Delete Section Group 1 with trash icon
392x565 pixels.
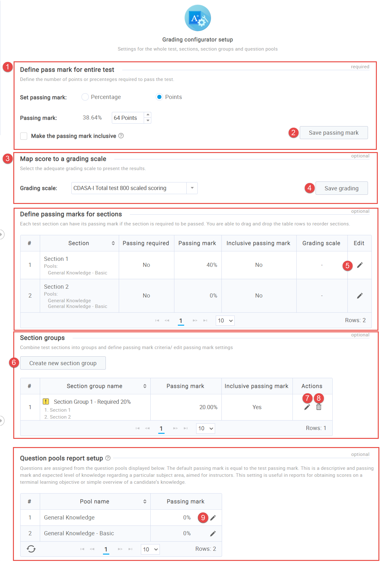319,407
